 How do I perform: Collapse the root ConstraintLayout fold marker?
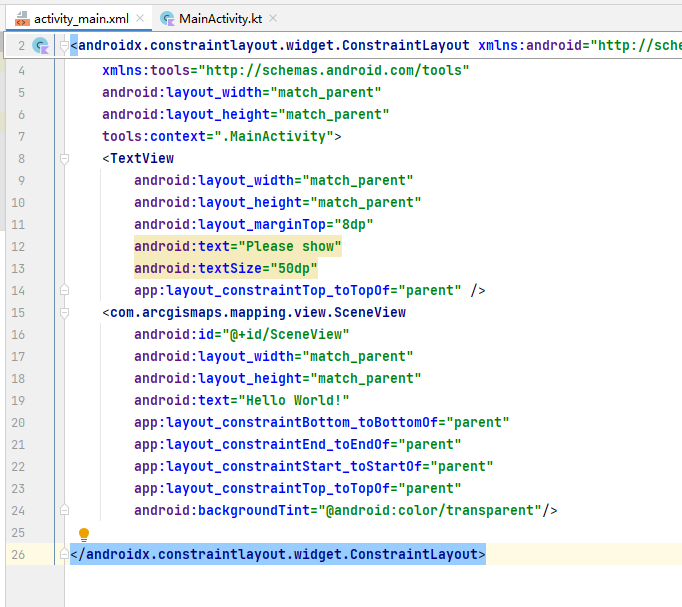tap(64, 46)
